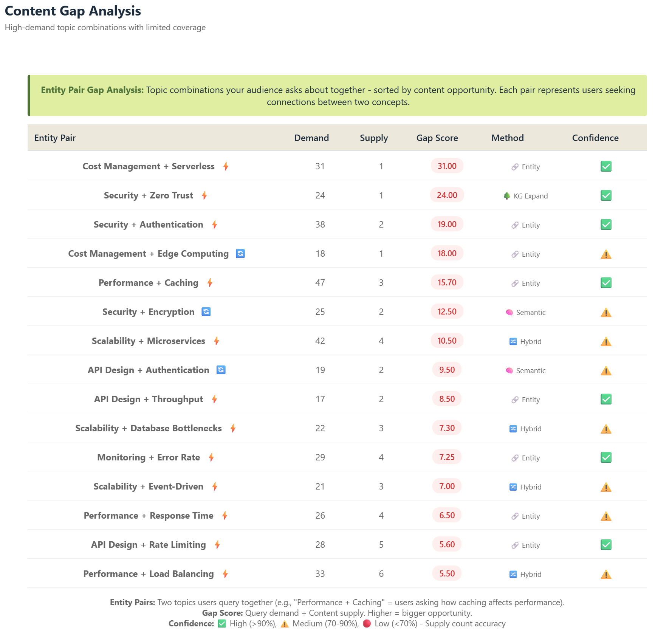Click the green confidence check for API Design + Throughput

pyautogui.click(x=605, y=399)
